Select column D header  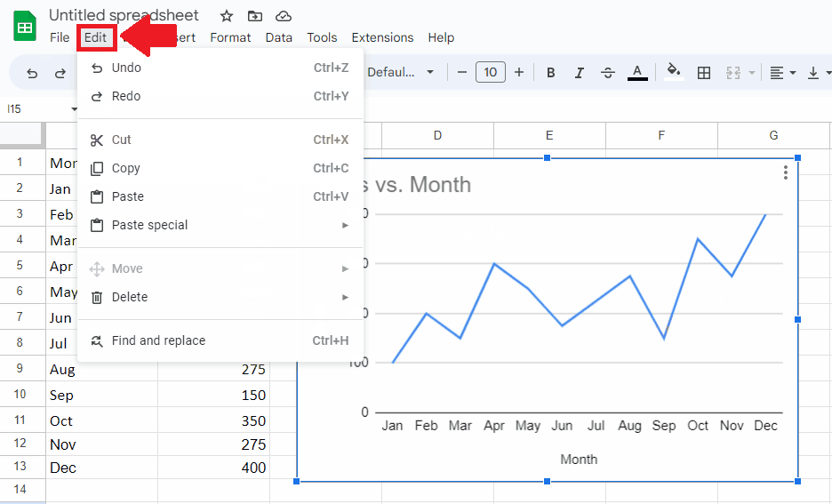(x=437, y=136)
